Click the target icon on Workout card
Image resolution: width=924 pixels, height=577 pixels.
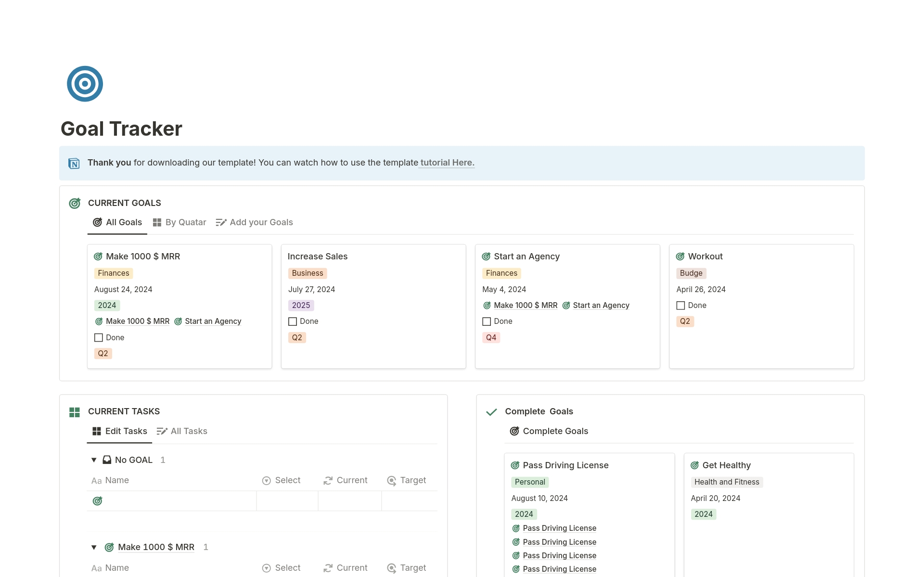(x=680, y=256)
